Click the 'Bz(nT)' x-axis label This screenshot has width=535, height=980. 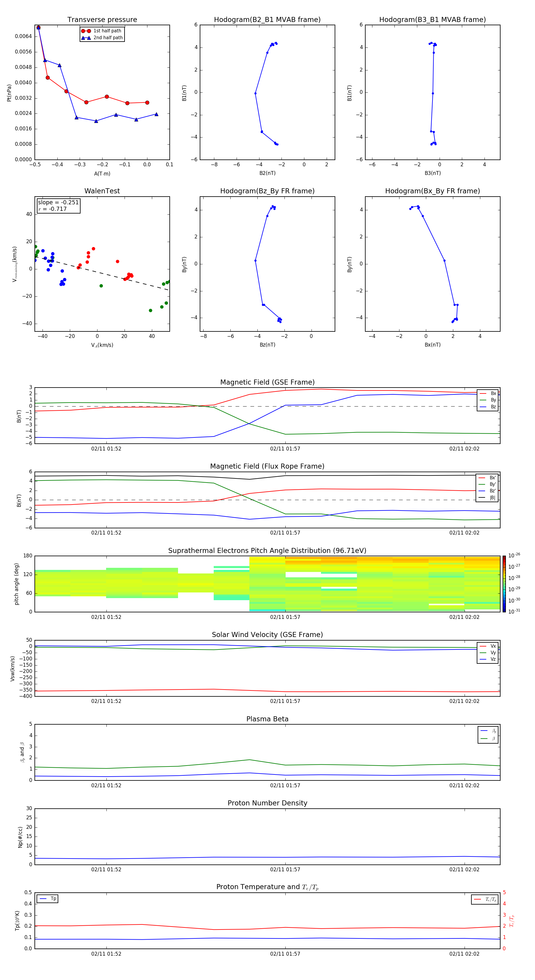click(x=267, y=345)
